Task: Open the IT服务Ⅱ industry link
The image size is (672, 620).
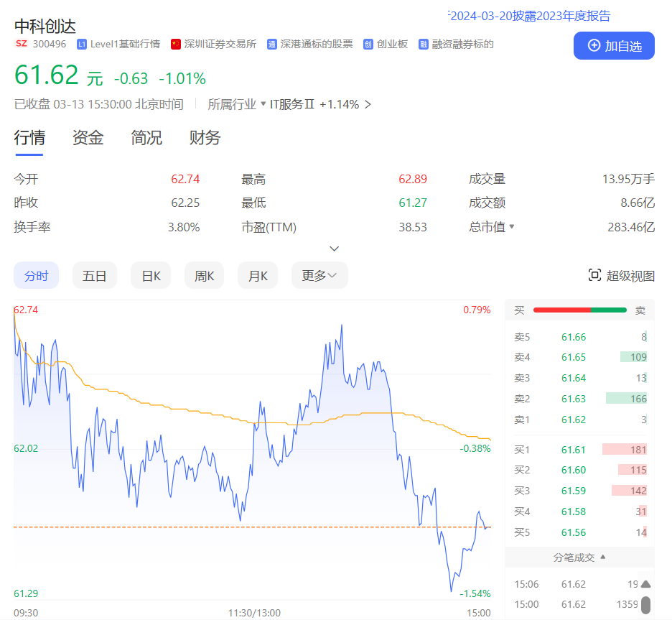Action: (x=292, y=104)
